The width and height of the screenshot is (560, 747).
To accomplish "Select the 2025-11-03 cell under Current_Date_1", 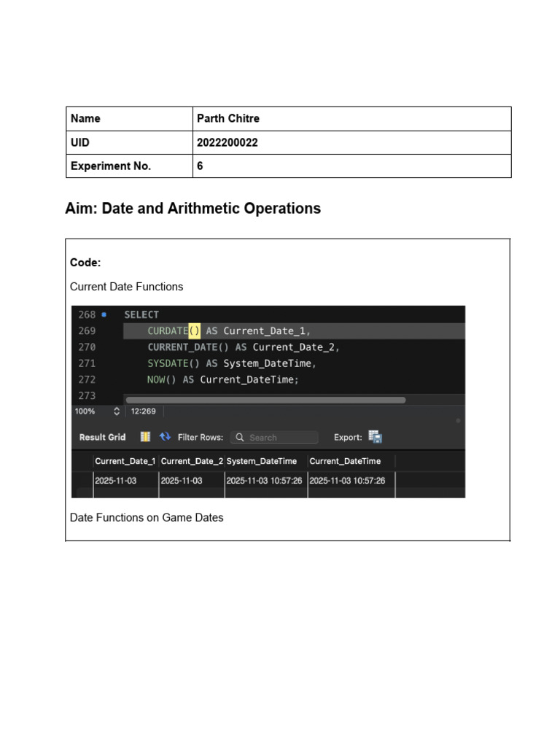I will [125, 480].
